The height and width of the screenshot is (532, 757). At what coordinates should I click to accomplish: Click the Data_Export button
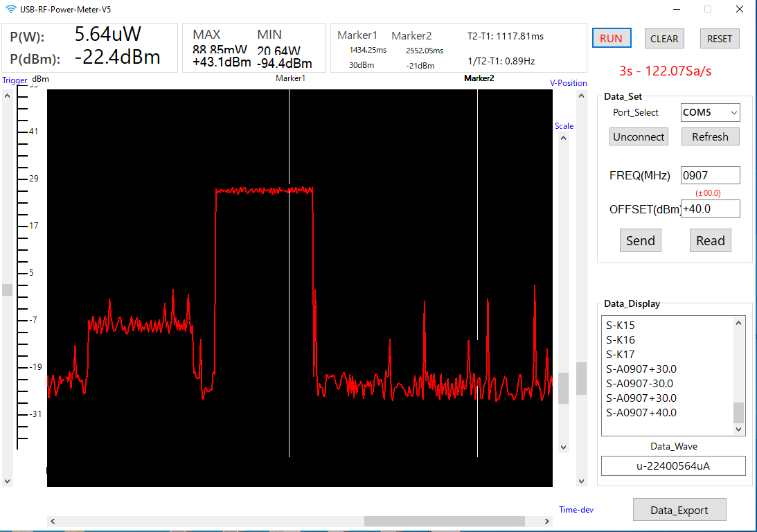679,510
